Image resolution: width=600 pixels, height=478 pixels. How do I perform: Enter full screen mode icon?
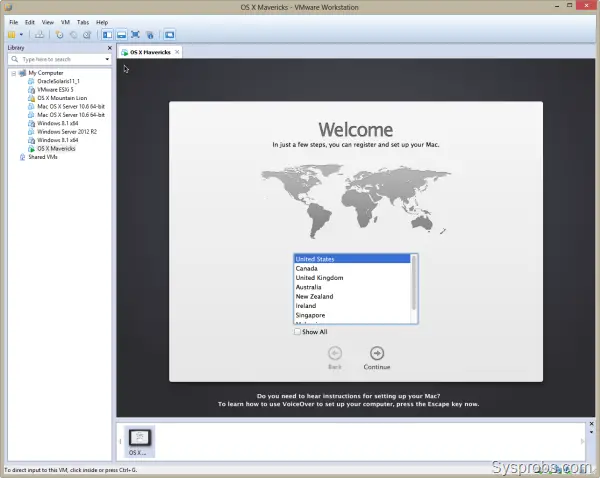(135, 35)
